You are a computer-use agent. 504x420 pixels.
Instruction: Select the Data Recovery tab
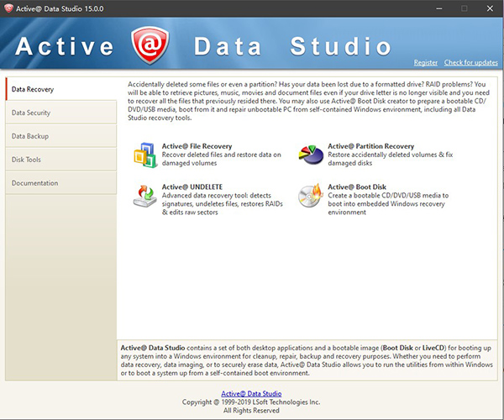[61, 89]
